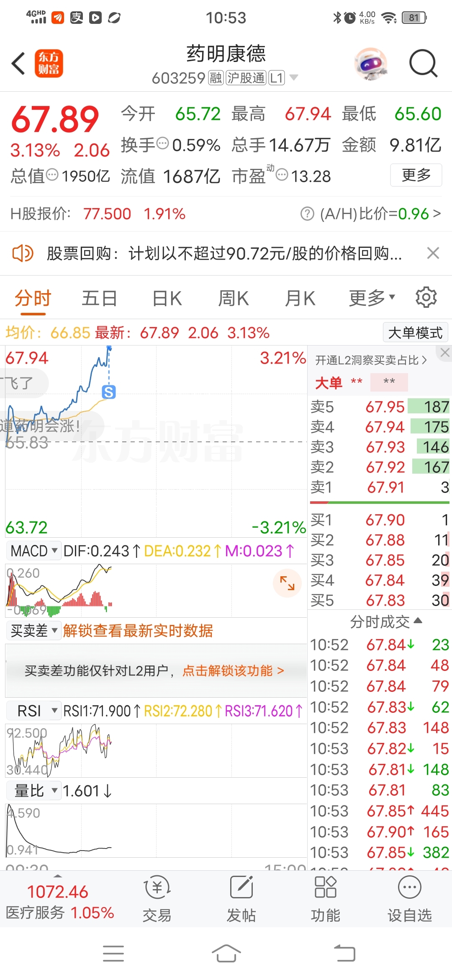Select the 买1 67.90 order row
The width and height of the screenshot is (452, 980).
380,520
